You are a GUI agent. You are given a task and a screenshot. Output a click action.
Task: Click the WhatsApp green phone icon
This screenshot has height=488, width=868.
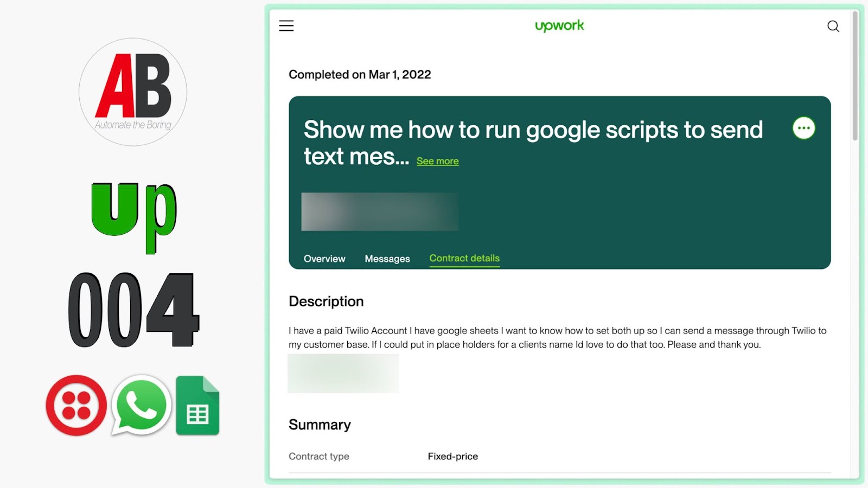coord(141,405)
